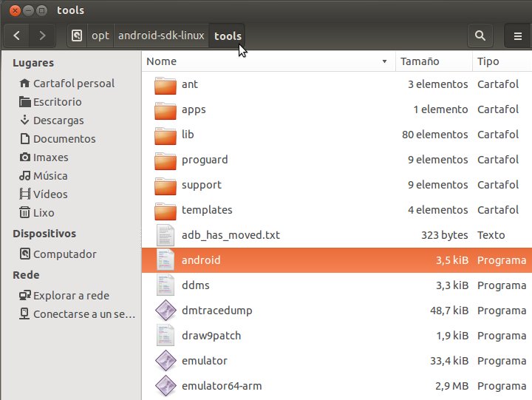
Task: Select the ant folder name
Action: coord(190,84)
